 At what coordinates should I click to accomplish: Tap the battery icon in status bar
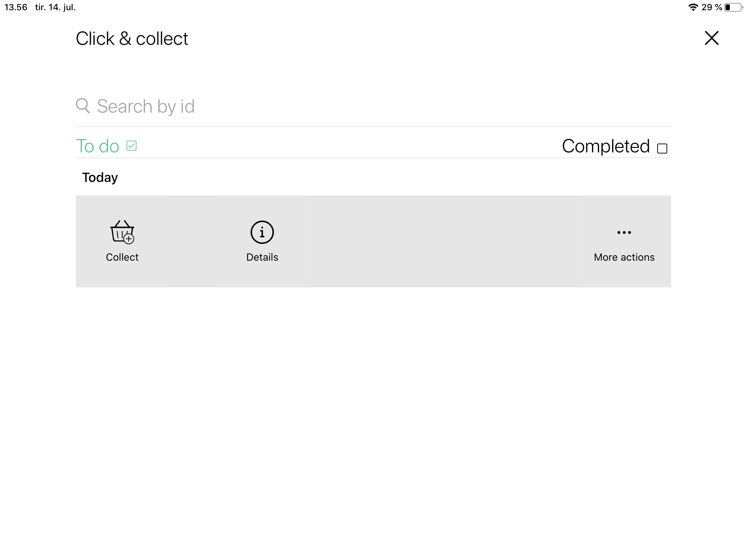[733, 7]
